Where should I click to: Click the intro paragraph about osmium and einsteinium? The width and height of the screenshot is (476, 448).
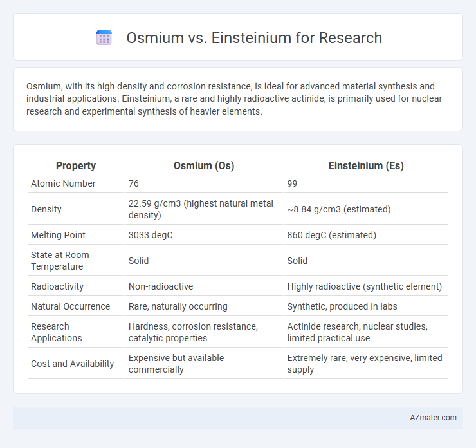coord(234,98)
